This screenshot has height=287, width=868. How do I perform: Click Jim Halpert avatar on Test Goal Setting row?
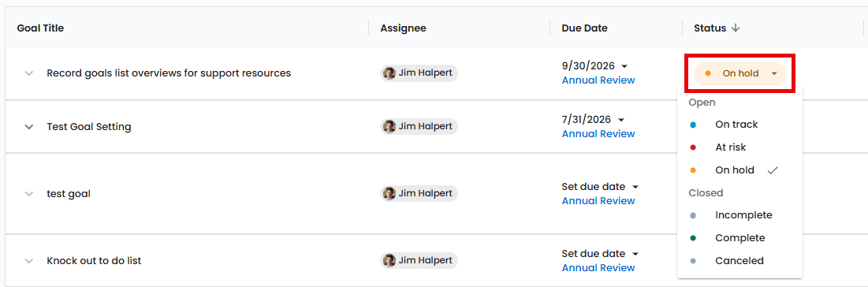point(389,126)
